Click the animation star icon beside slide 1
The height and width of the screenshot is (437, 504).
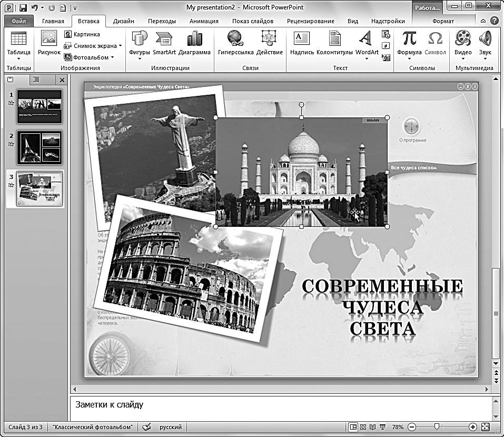(x=11, y=103)
